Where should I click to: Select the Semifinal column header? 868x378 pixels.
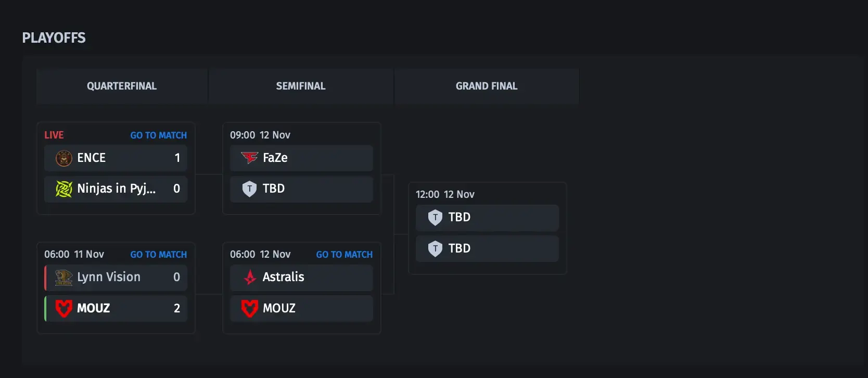tap(301, 86)
